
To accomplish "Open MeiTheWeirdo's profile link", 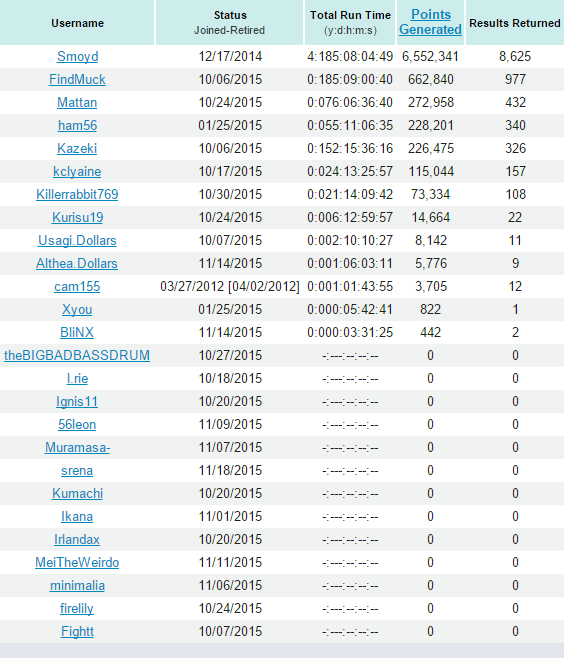I will click(x=77, y=562).
